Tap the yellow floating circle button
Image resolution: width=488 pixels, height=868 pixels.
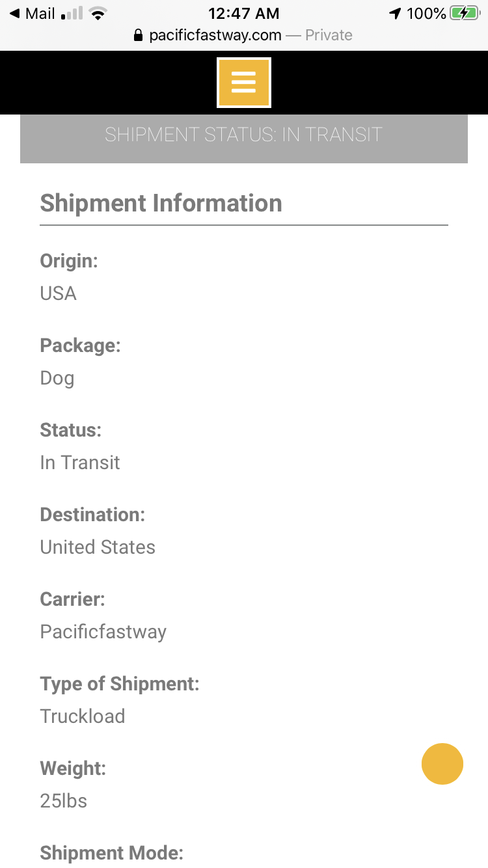tap(442, 764)
